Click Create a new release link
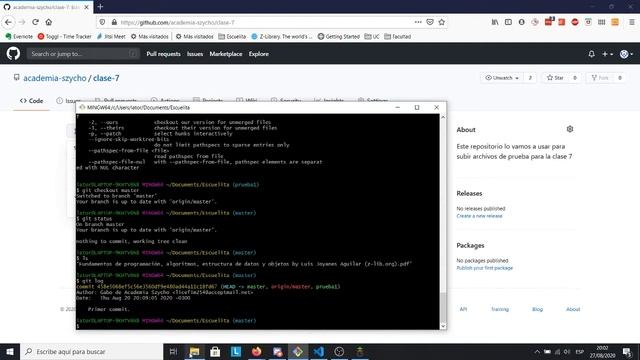 coord(479,216)
